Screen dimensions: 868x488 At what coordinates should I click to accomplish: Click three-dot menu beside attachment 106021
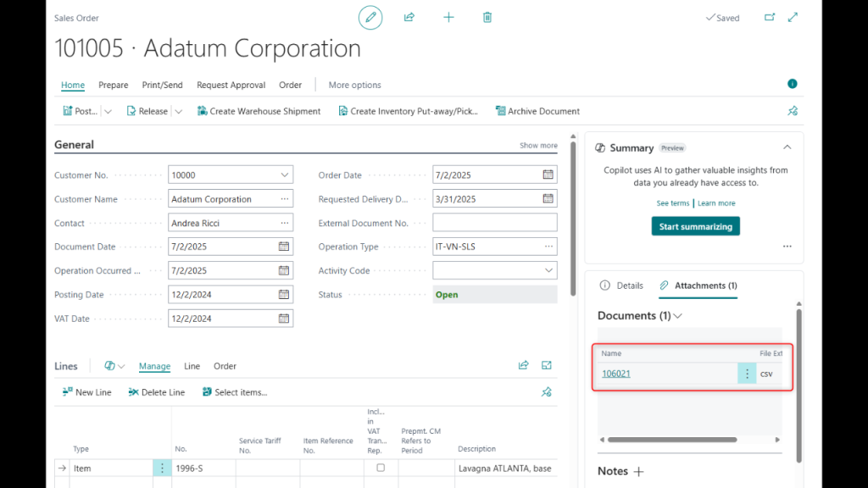[x=747, y=374]
